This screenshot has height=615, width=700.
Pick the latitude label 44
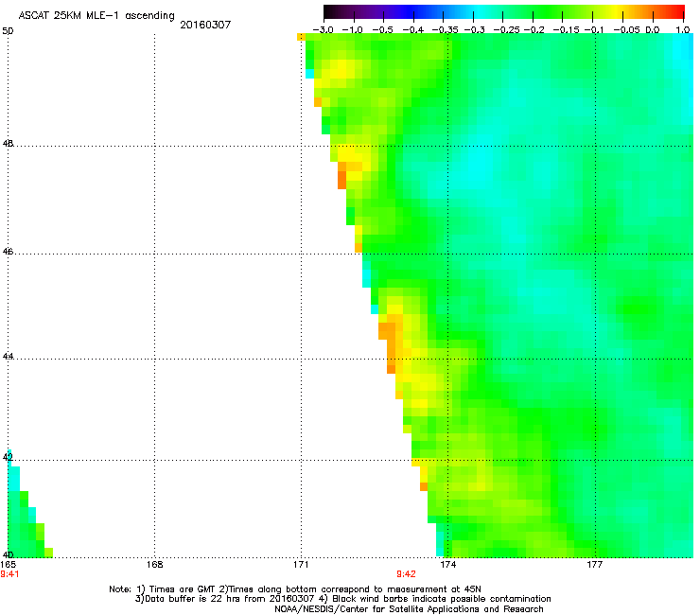coord(8,357)
